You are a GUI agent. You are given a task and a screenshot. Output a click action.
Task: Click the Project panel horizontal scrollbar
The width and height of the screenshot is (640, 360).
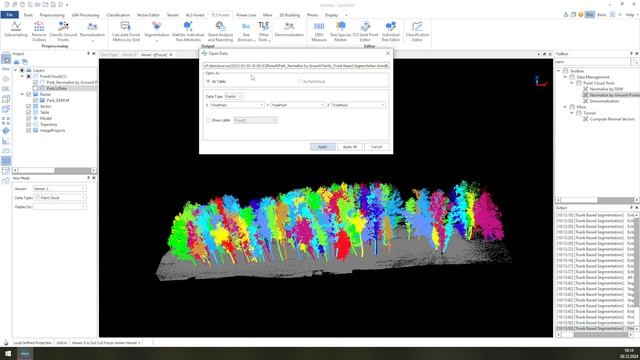click(54, 170)
